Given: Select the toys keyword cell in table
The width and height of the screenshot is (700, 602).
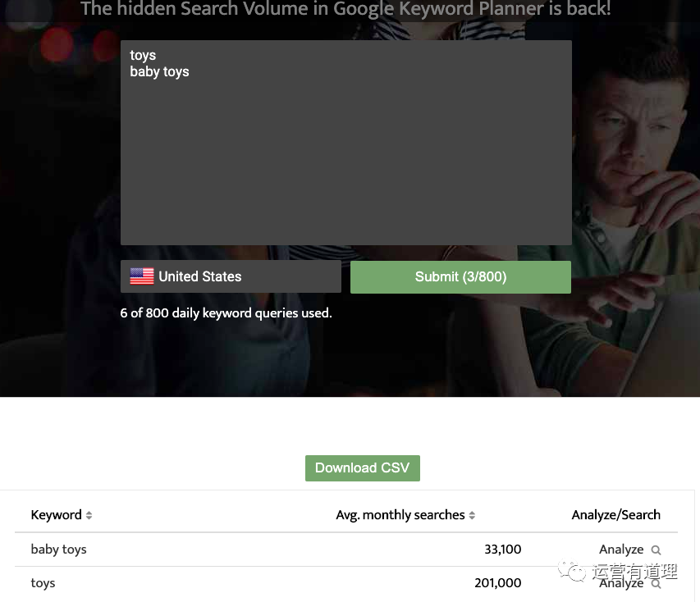Looking at the screenshot, I should tap(43, 583).
